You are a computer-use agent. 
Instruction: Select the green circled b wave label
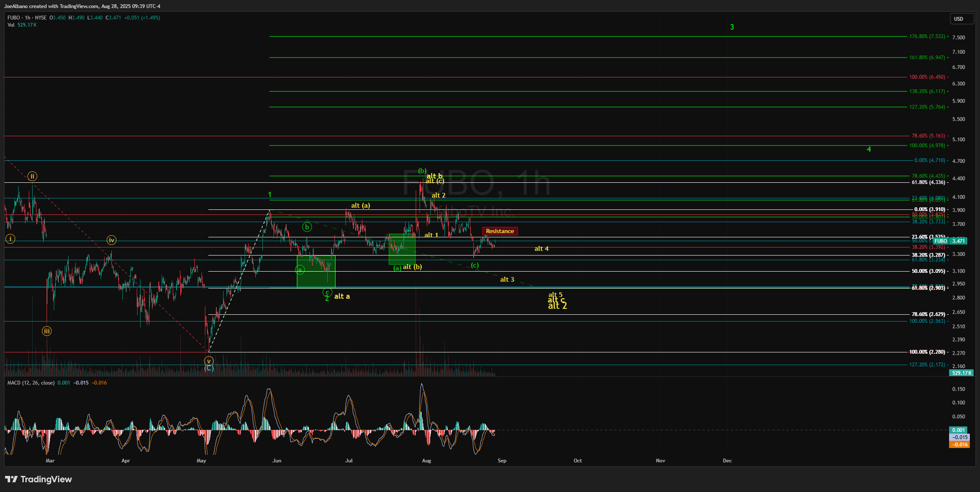click(x=307, y=227)
